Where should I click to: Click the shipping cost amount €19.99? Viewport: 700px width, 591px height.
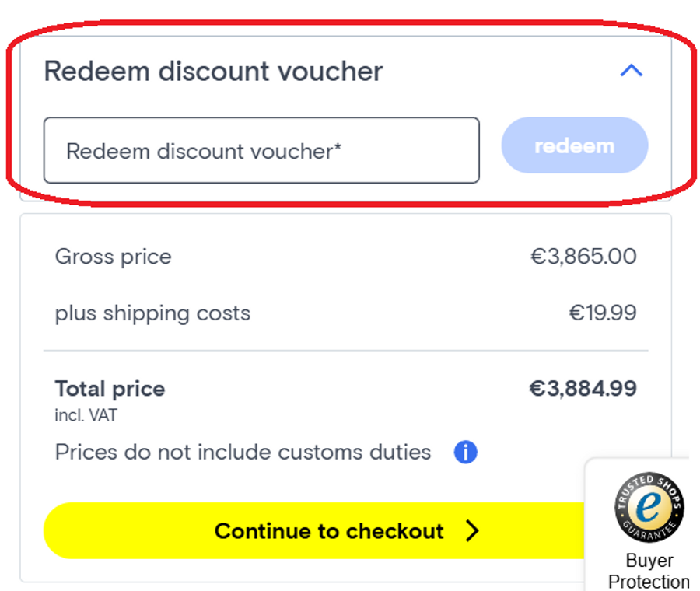603,313
